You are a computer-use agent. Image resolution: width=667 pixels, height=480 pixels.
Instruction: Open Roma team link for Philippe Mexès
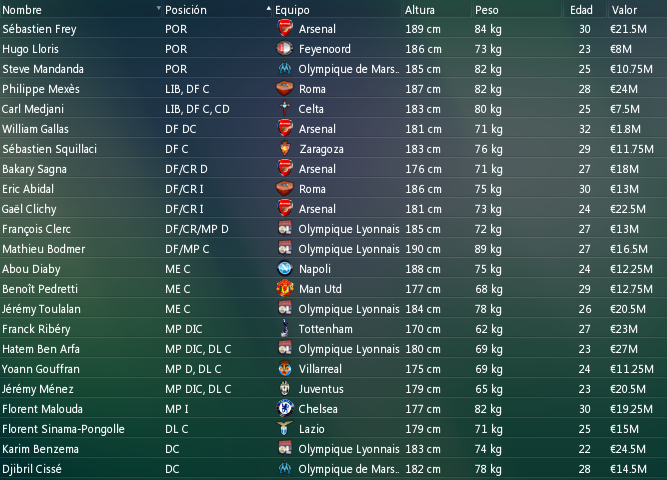coord(312,89)
